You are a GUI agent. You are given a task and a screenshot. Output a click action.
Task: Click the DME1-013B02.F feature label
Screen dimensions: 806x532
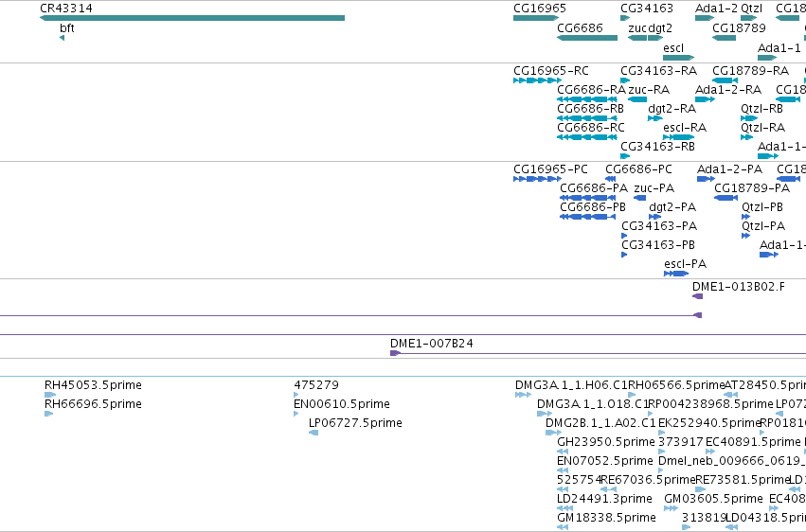coord(739,287)
